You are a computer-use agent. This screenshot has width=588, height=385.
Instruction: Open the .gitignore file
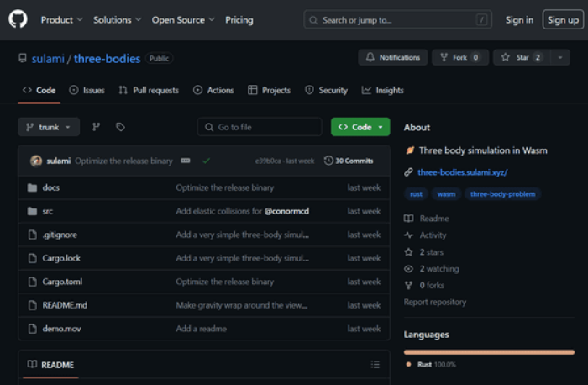pyautogui.click(x=60, y=235)
